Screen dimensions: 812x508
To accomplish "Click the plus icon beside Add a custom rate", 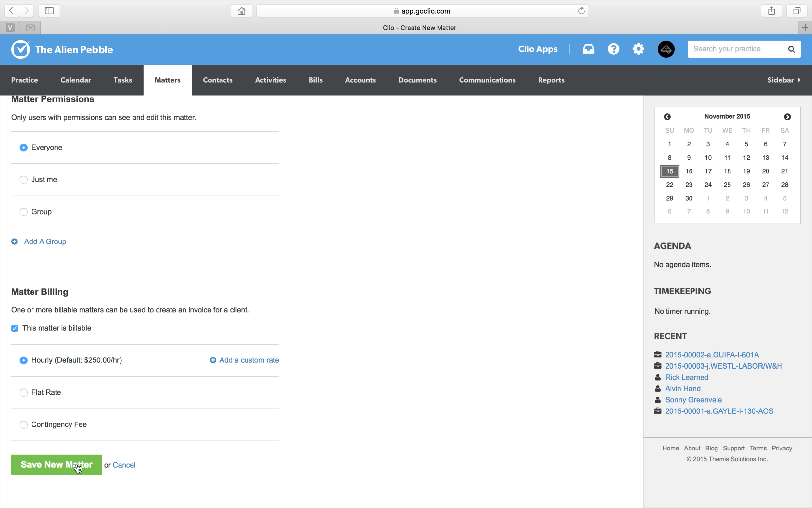I will pyautogui.click(x=213, y=360).
